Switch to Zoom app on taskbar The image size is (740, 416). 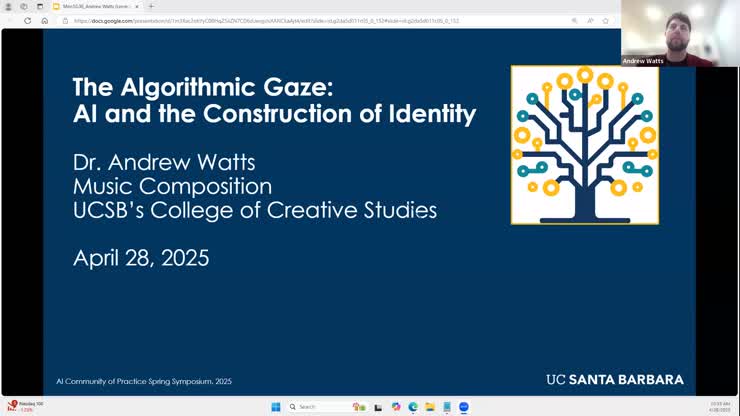click(464, 407)
